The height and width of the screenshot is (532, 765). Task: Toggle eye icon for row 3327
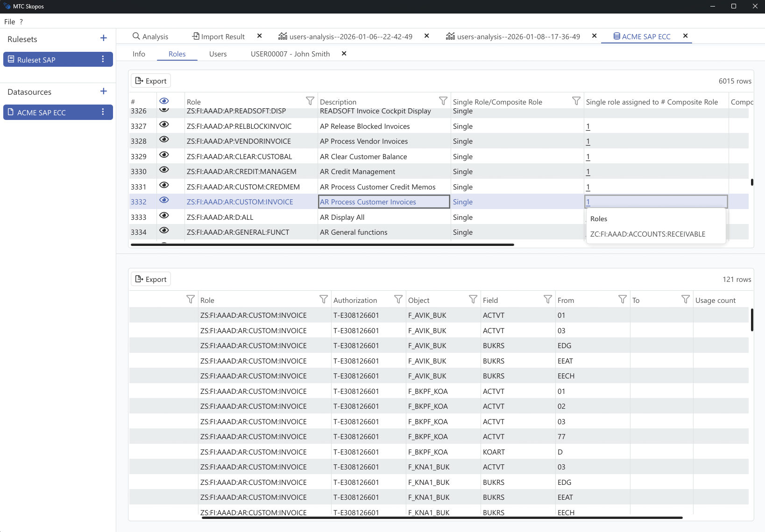click(164, 125)
